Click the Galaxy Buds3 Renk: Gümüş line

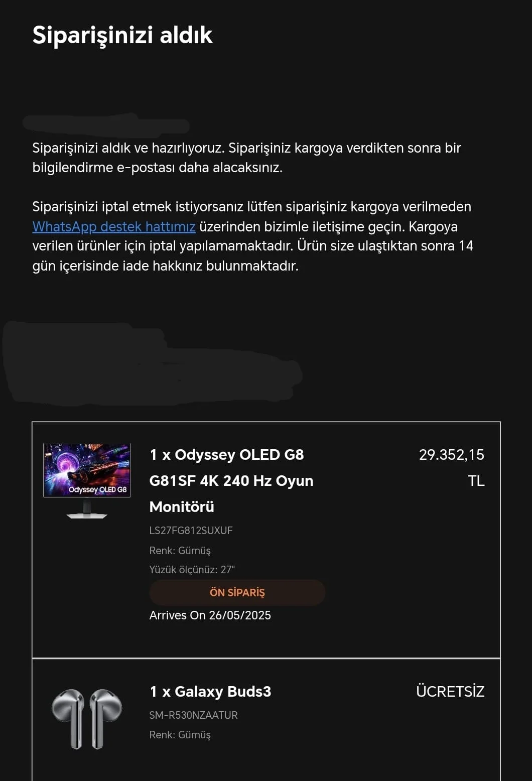tap(180, 735)
